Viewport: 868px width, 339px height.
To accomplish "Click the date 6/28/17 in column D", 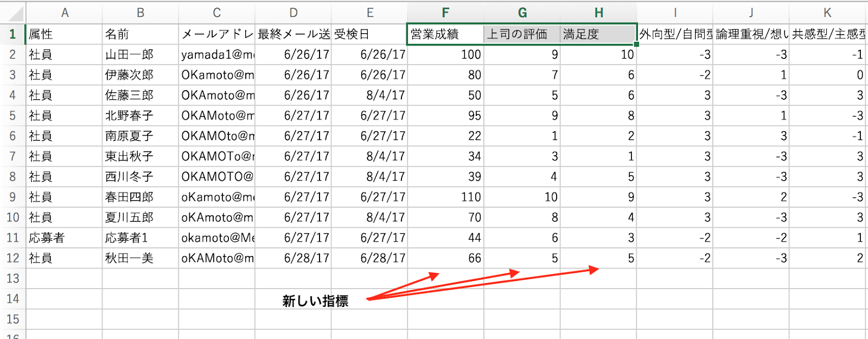I will 293,258.
